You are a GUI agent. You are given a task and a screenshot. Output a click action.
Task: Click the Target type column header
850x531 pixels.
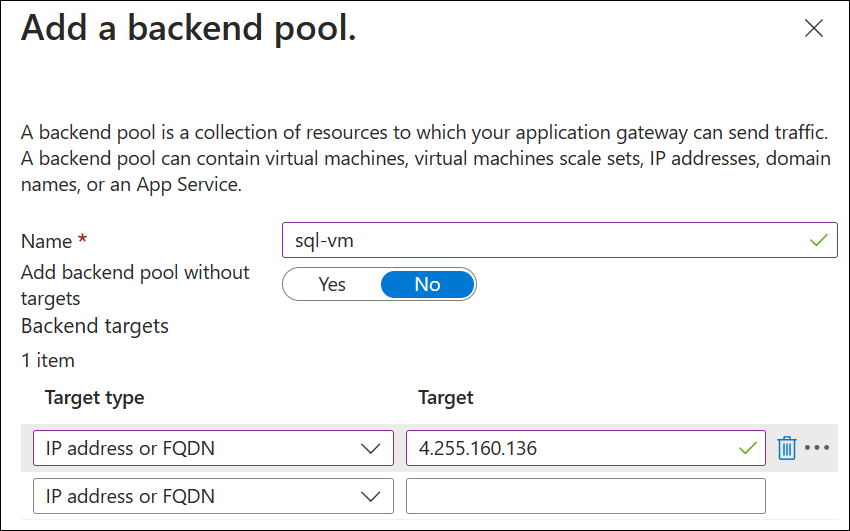(x=95, y=398)
